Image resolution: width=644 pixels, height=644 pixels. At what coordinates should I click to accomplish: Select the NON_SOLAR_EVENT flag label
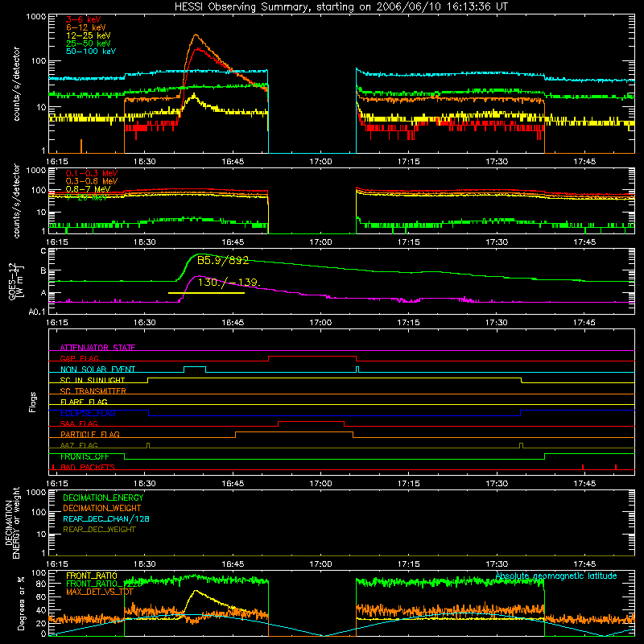click(97, 369)
